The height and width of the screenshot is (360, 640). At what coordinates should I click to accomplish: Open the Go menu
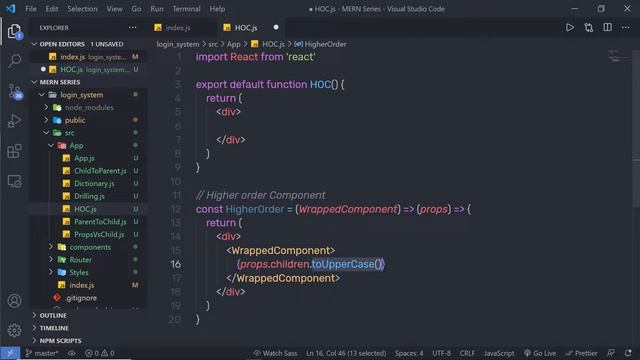tap(136, 9)
